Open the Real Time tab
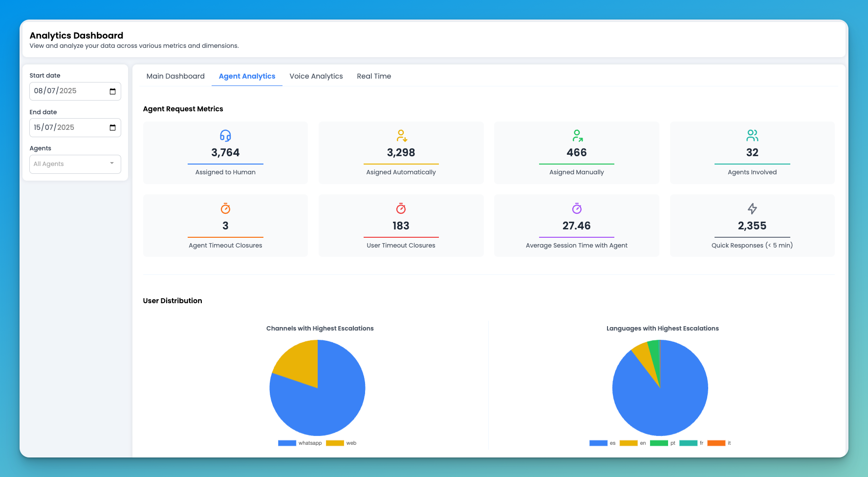 373,76
